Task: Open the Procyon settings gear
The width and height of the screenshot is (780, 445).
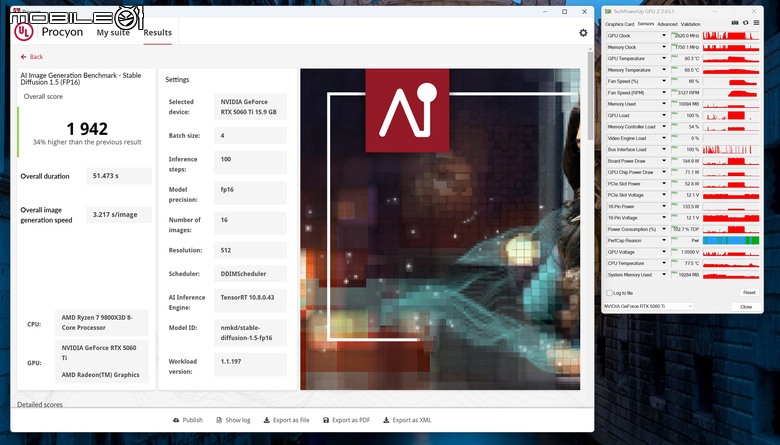Action: [583, 33]
